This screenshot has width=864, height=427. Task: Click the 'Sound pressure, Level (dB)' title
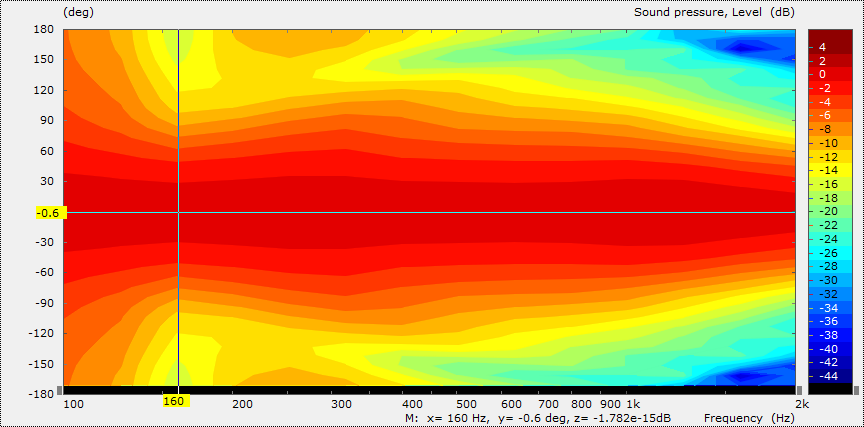(714, 12)
